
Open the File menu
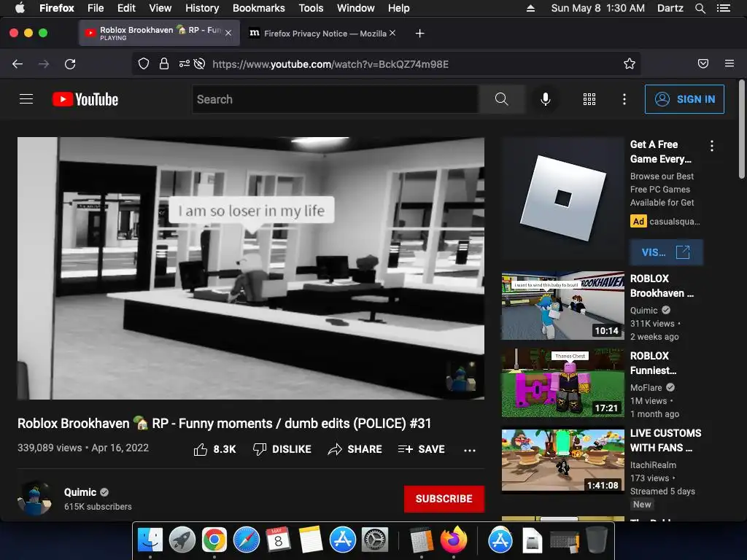point(96,8)
